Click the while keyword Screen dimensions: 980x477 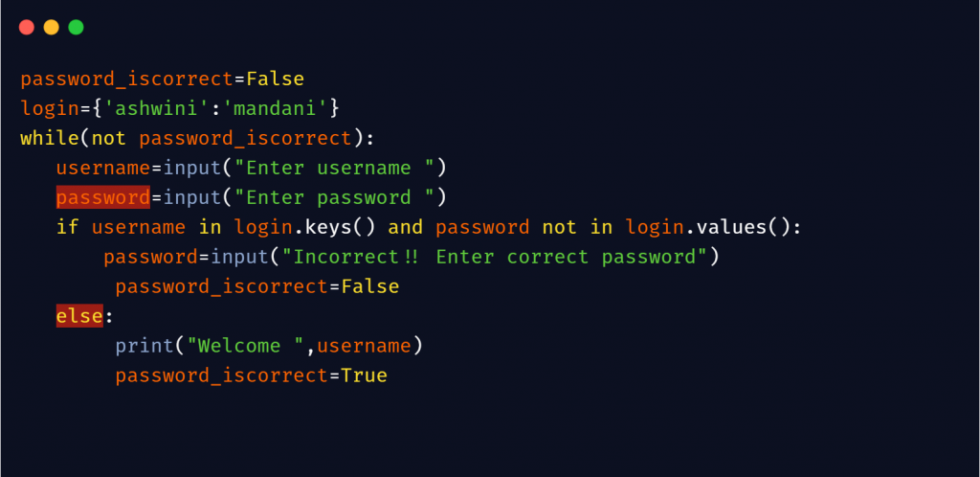50,138
